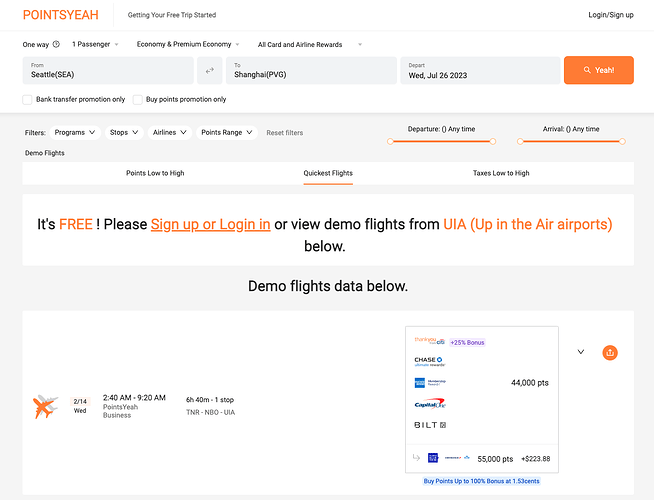The height and width of the screenshot is (500, 654).
Task: Click the orange airplane logo on demo flight
Action: coord(45,406)
